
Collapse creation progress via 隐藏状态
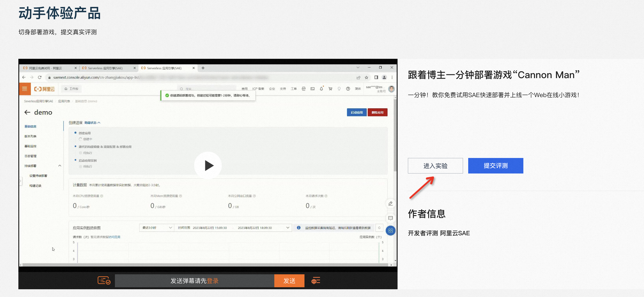click(x=92, y=123)
